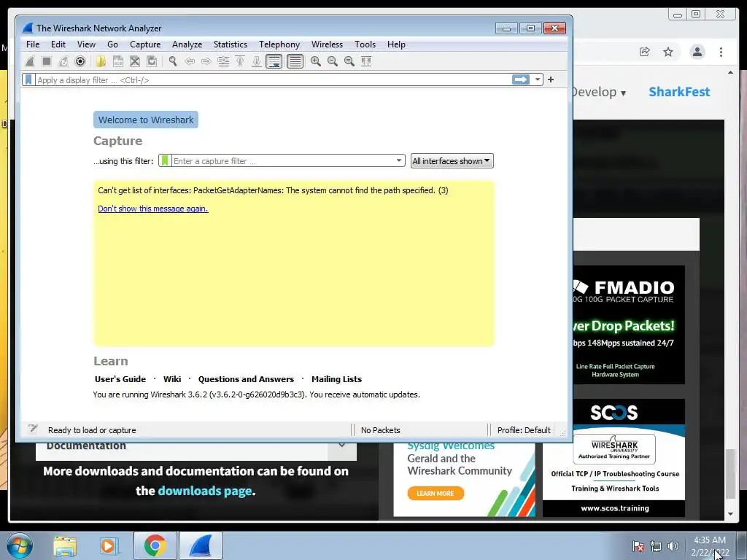Open the User's Guide link
This screenshot has width=747, height=560.
120,379
